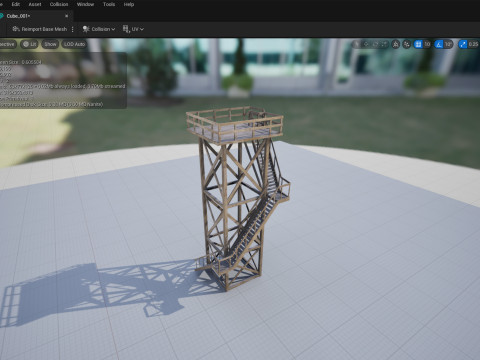
Task: Activate the Scale gizmo icon
Action: (384, 44)
